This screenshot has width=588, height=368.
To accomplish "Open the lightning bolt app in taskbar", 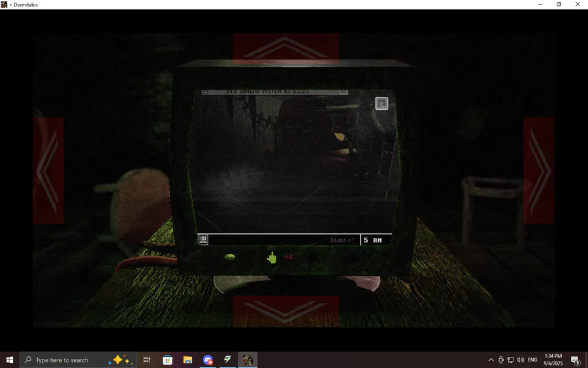I will [x=227, y=360].
